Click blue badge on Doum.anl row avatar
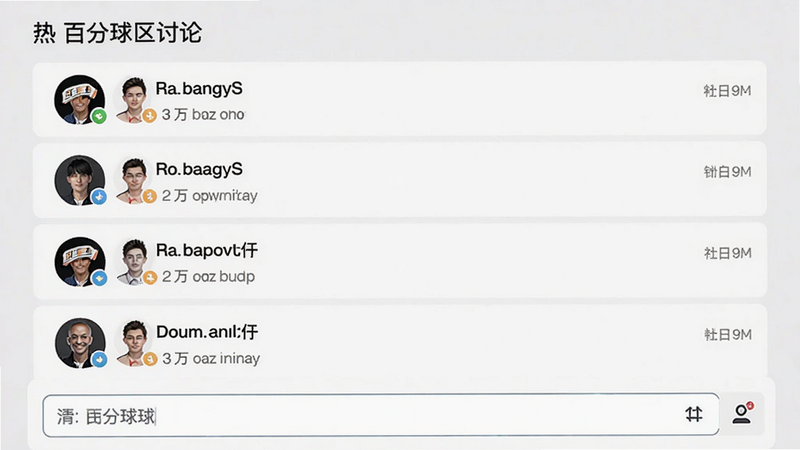The width and height of the screenshot is (800, 450). 99,360
